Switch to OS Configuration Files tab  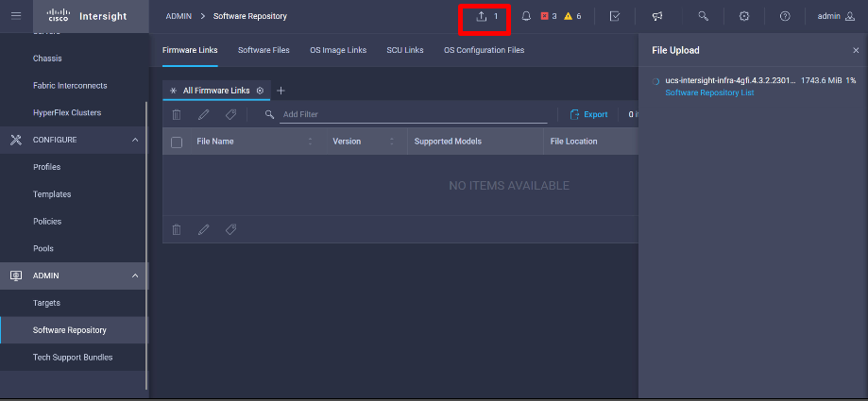point(484,50)
